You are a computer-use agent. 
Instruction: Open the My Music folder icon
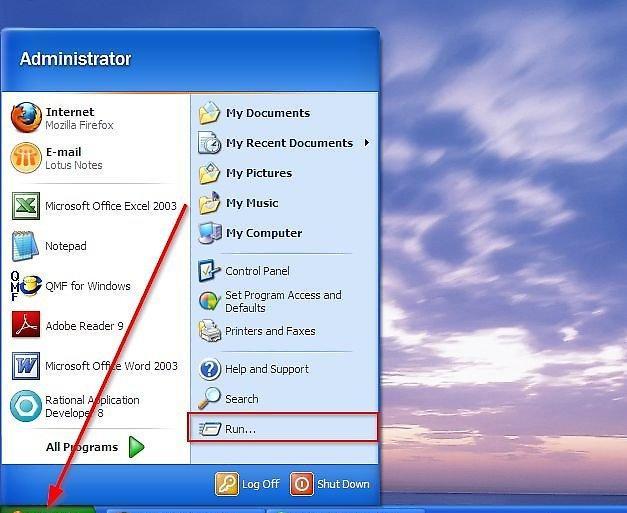[x=210, y=203]
